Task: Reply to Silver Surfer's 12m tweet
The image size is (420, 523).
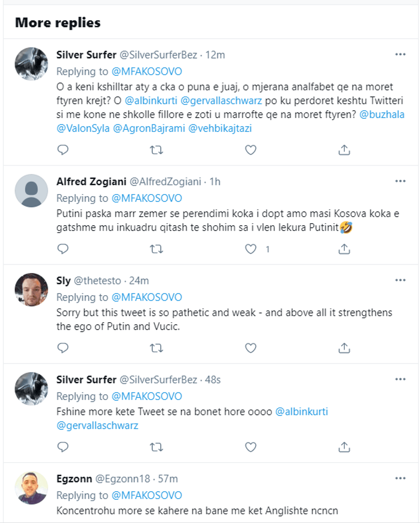Action: tap(63, 150)
